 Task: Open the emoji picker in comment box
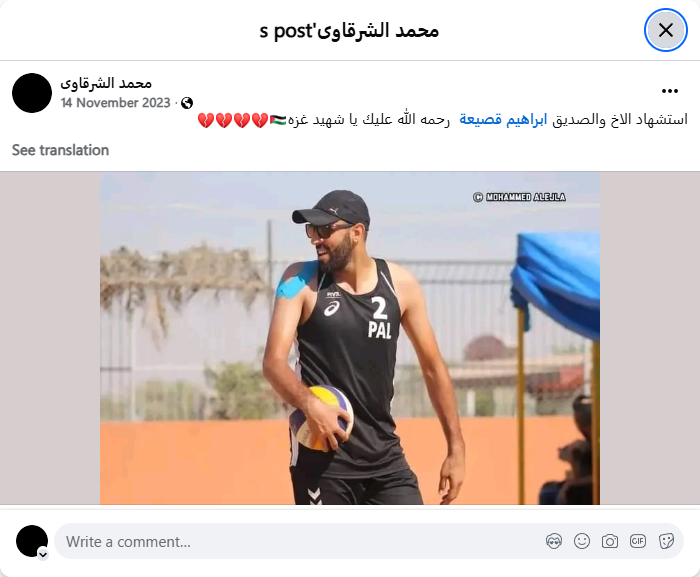[x=582, y=541]
